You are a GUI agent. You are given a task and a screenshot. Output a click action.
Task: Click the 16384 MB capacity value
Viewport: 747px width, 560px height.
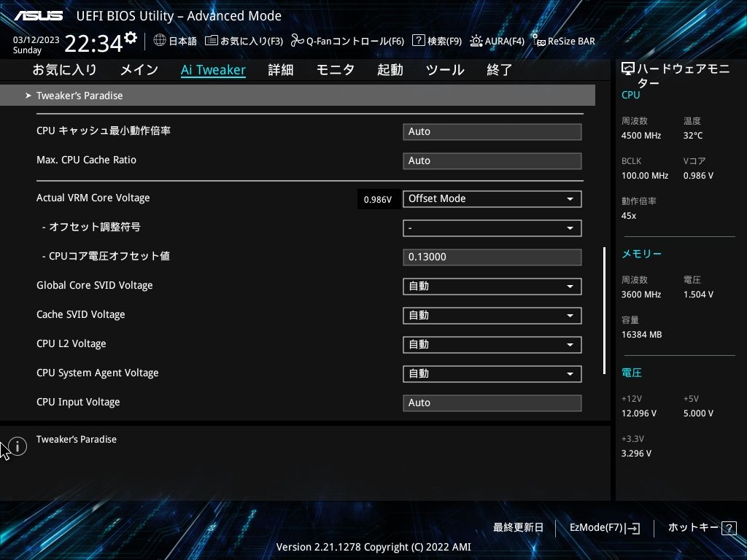pos(641,335)
